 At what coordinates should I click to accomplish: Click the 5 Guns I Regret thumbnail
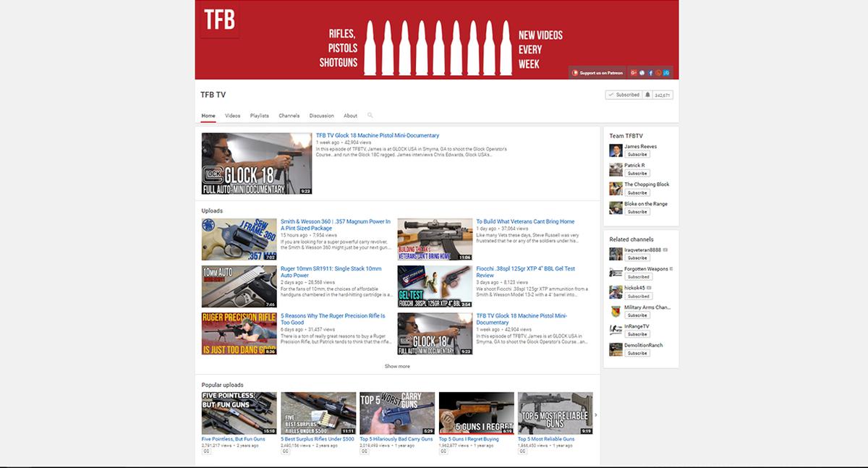477,413
